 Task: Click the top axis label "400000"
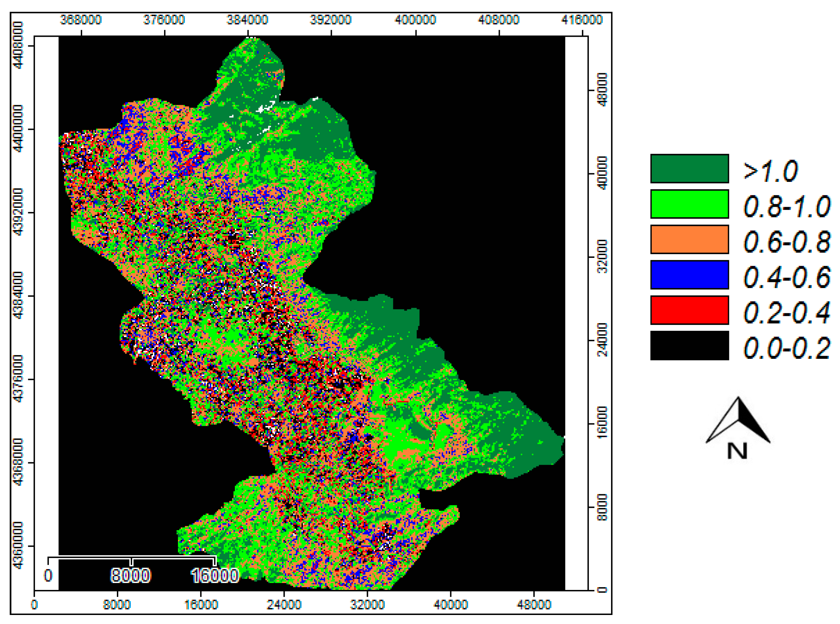click(x=415, y=20)
